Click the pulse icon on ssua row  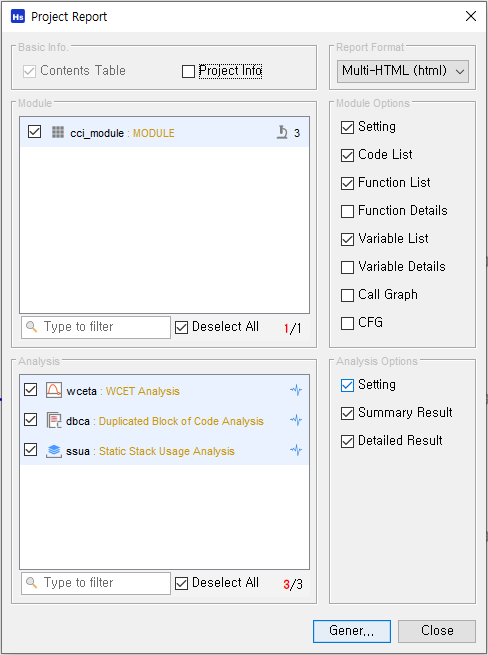coord(296,450)
